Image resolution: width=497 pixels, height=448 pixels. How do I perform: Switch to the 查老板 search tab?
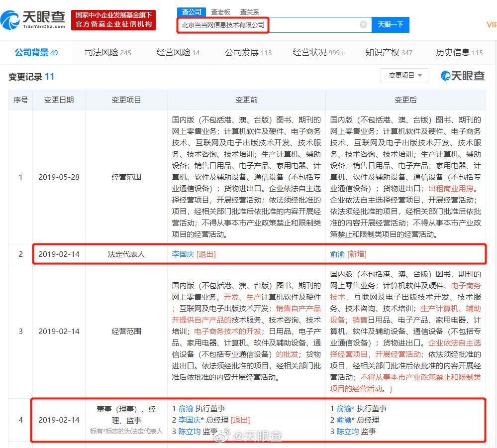220,12
